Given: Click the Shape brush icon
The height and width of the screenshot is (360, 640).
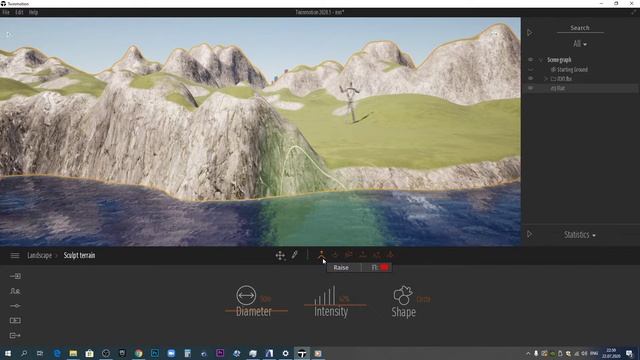Looking at the screenshot, I should (x=403, y=295).
